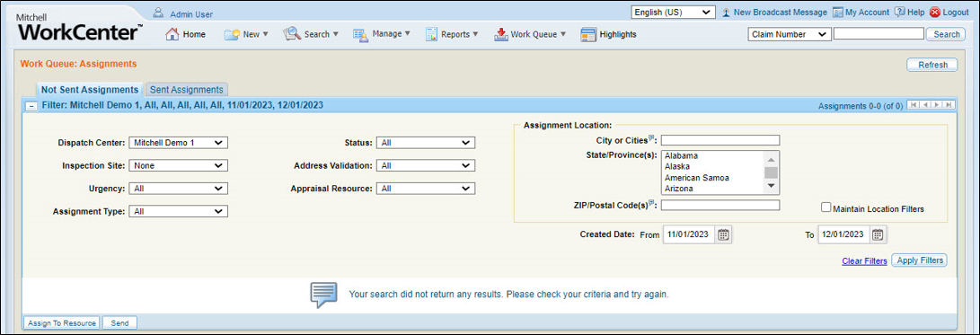Go to the Home page
Screen dimensions: 980x335
pos(186,34)
